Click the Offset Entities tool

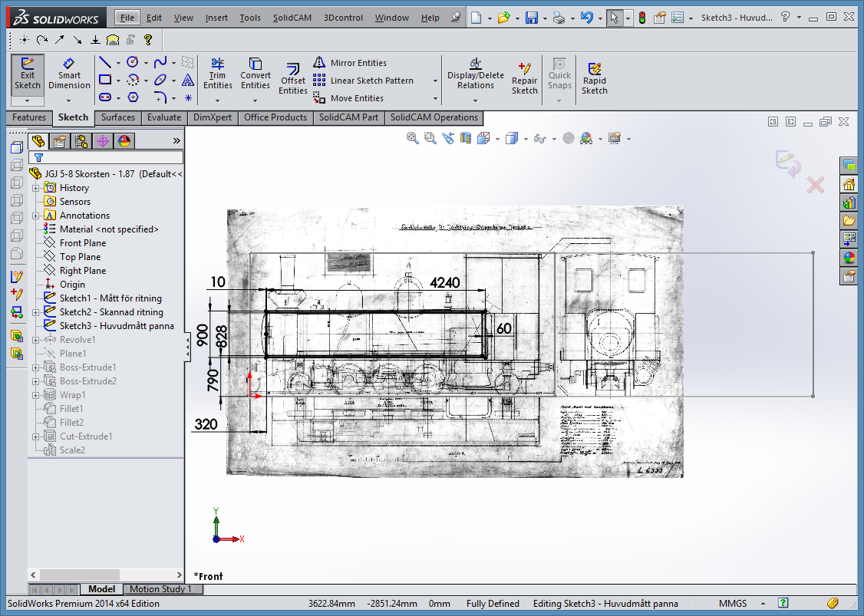(292, 78)
